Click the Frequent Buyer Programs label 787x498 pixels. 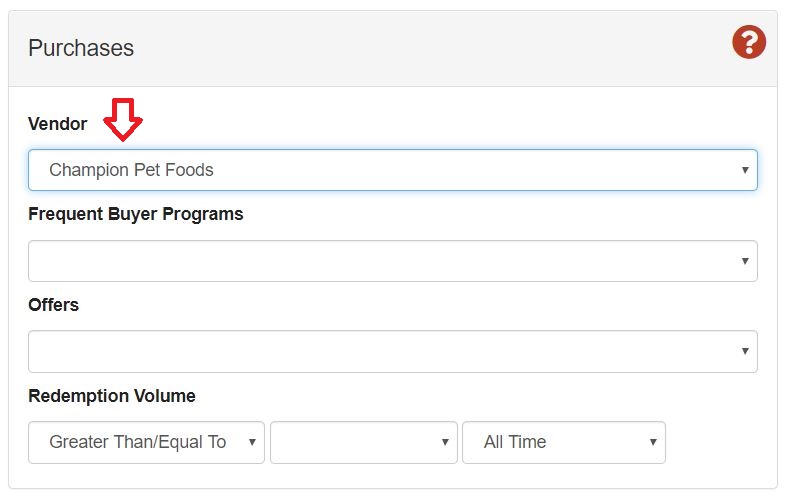136,214
